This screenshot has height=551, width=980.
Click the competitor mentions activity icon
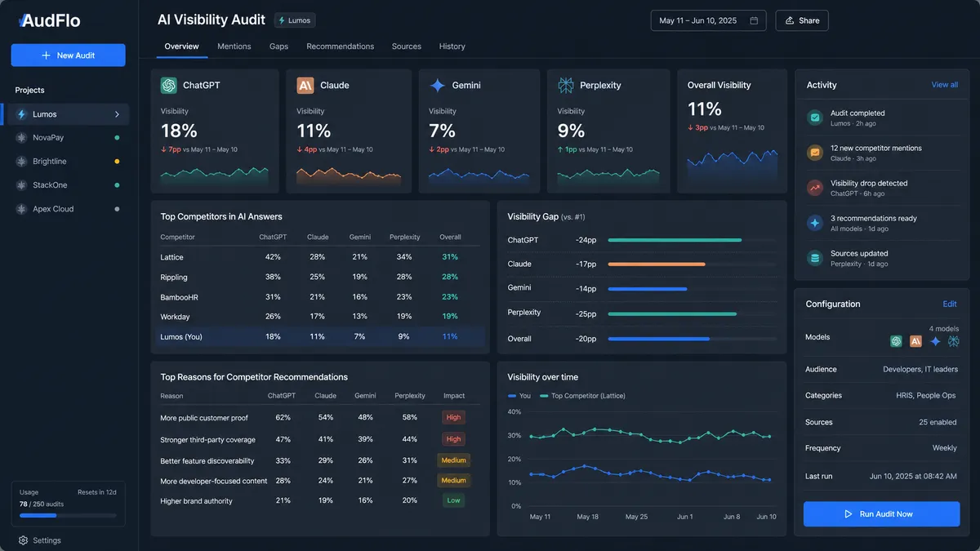pos(814,153)
